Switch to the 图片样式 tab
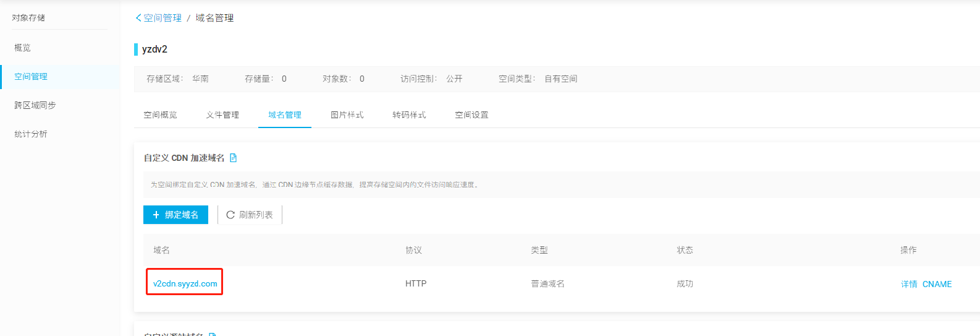Viewport: 980px width, 336px height. tap(347, 115)
